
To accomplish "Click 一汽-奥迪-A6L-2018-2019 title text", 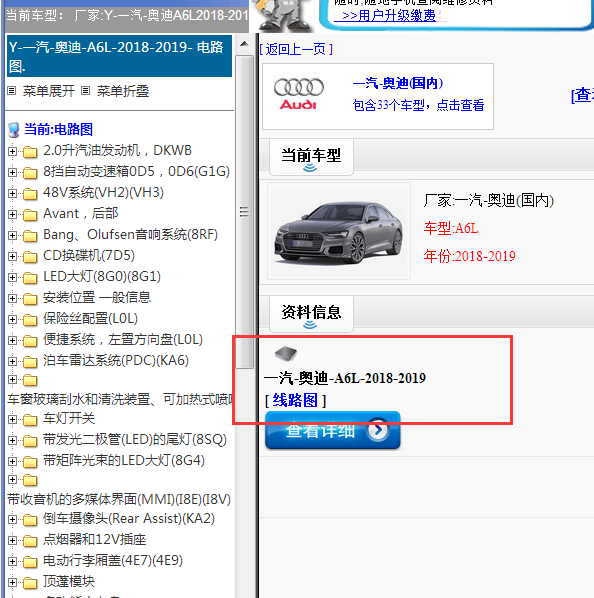I will pyautogui.click(x=345, y=378).
